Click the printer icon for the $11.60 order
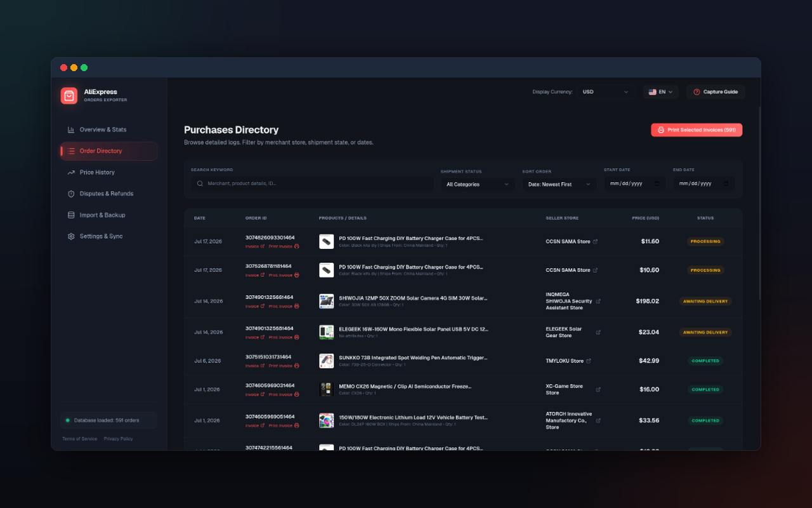The image size is (812, 508). pos(296,246)
